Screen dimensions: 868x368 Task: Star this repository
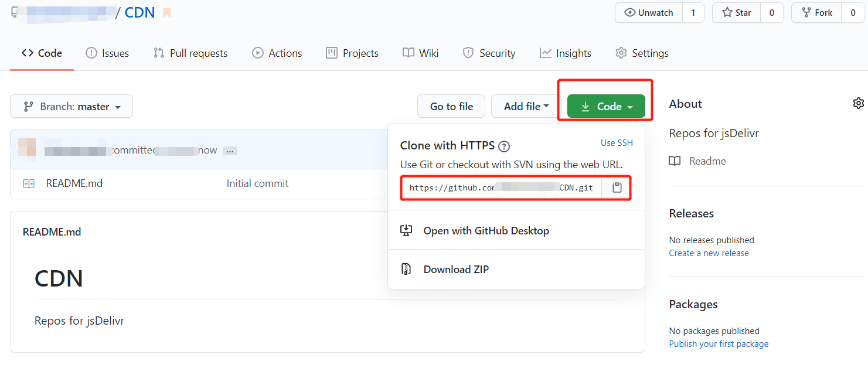pyautogui.click(x=736, y=13)
